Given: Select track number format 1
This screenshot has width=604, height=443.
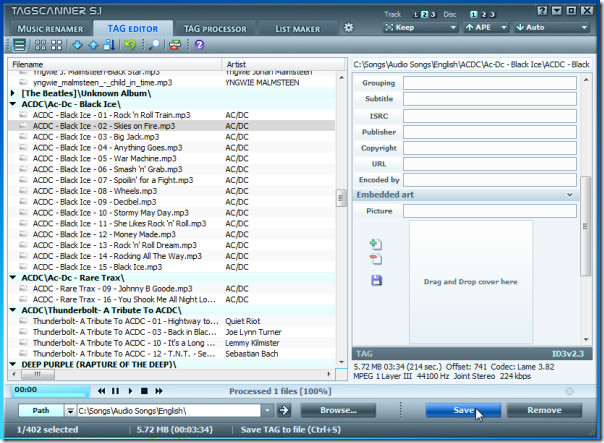Looking at the screenshot, I should (416, 15).
